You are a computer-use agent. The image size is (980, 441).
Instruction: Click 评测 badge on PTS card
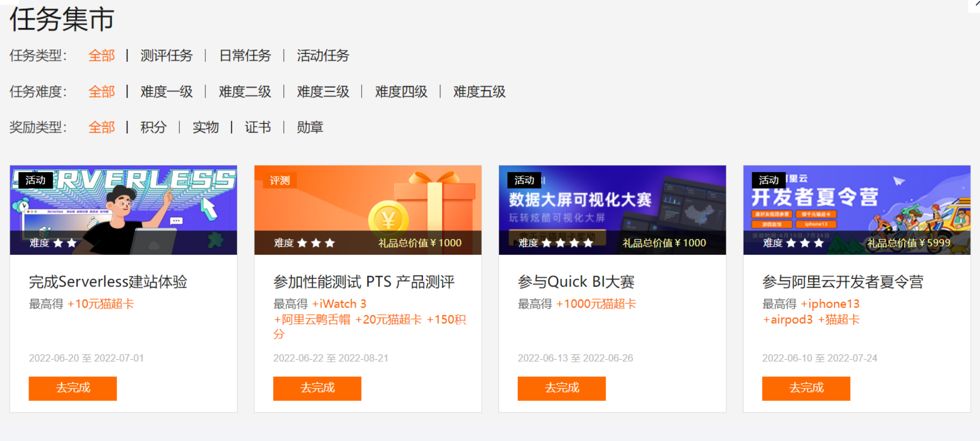pyautogui.click(x=280, y=180)
